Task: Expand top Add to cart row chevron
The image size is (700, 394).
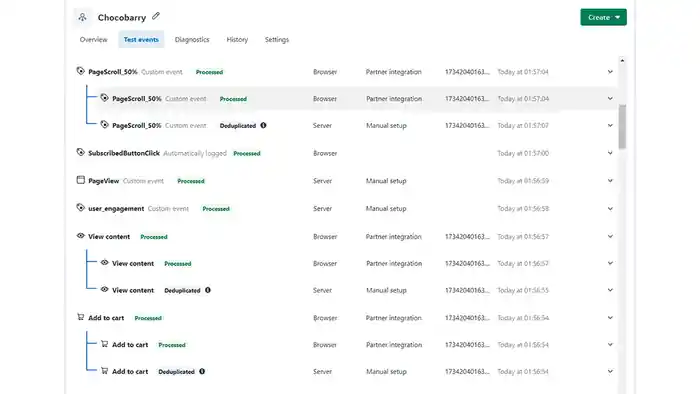Action: pos(610,318)
